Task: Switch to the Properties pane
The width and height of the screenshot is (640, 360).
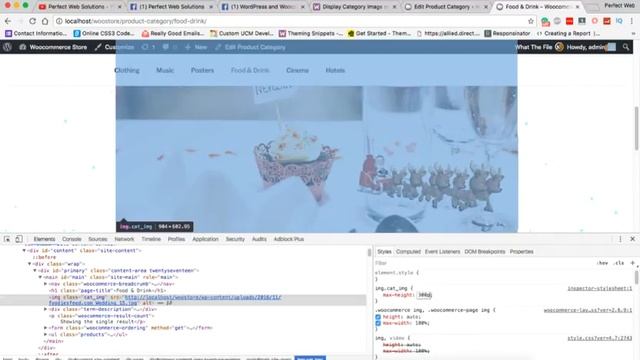Action: (x=522, y=252)
